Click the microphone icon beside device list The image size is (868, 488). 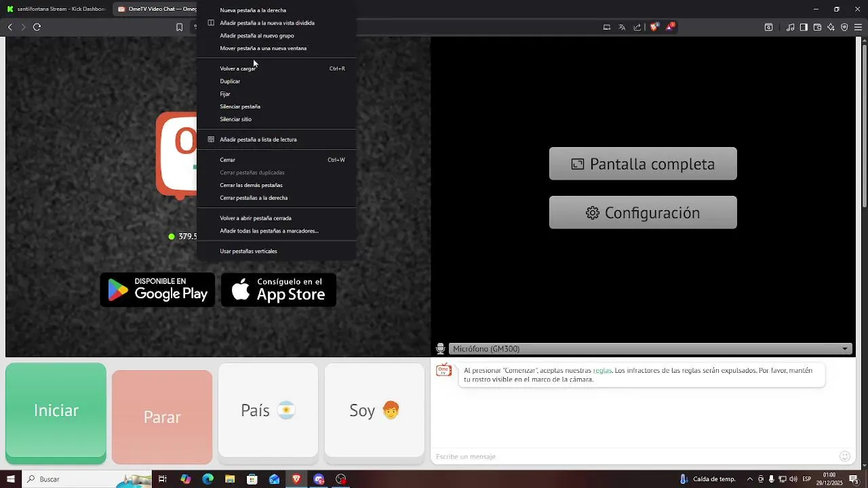coord(441,348)
